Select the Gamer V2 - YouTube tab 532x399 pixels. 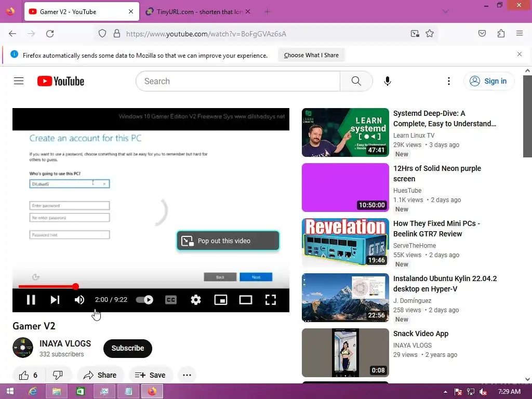[82, 11]
